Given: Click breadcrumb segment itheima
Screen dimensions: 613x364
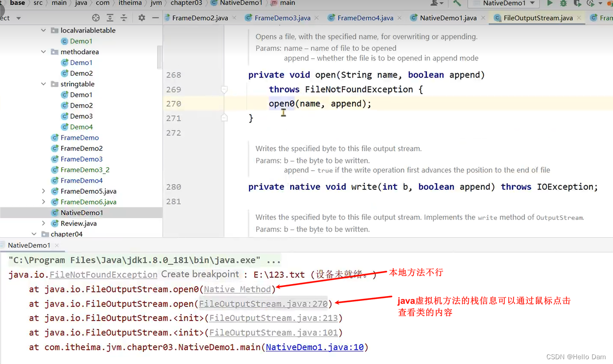Looking at the screenshot, I should coord(131,3).
